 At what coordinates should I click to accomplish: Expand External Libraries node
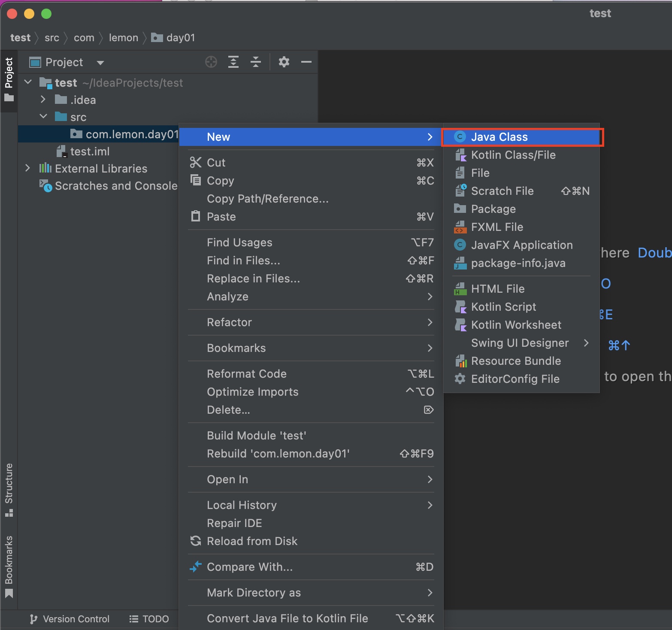coord(27,168)
